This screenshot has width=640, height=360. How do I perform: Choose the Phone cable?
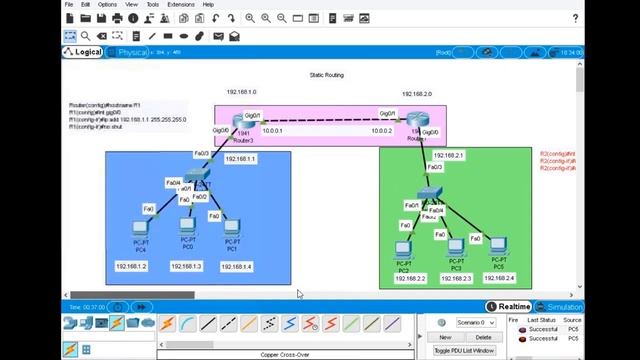coord(269,324)
